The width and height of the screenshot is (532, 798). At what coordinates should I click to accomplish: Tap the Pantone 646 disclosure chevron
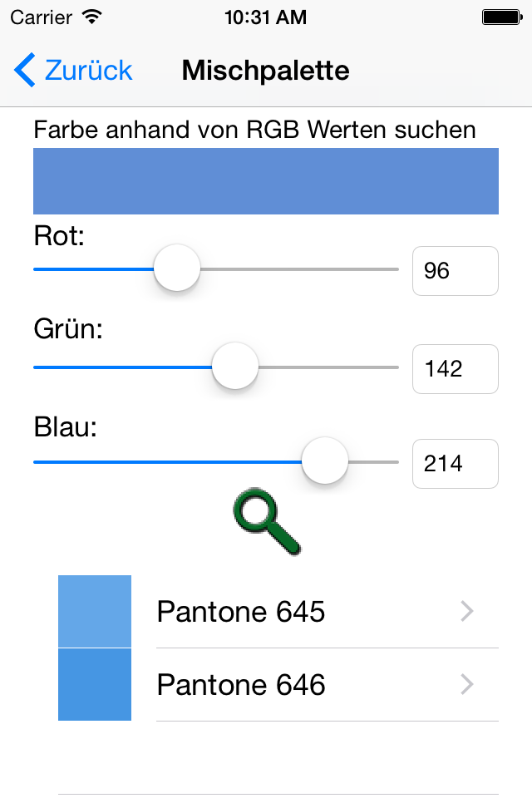point(466,685)
